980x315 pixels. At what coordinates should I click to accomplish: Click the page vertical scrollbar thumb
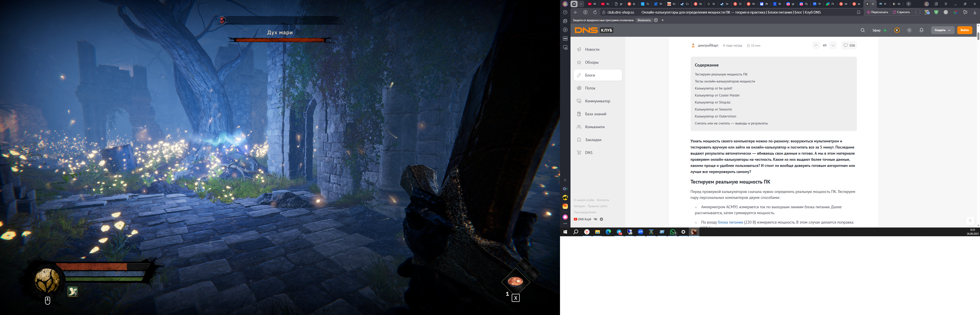coord(978,36)
